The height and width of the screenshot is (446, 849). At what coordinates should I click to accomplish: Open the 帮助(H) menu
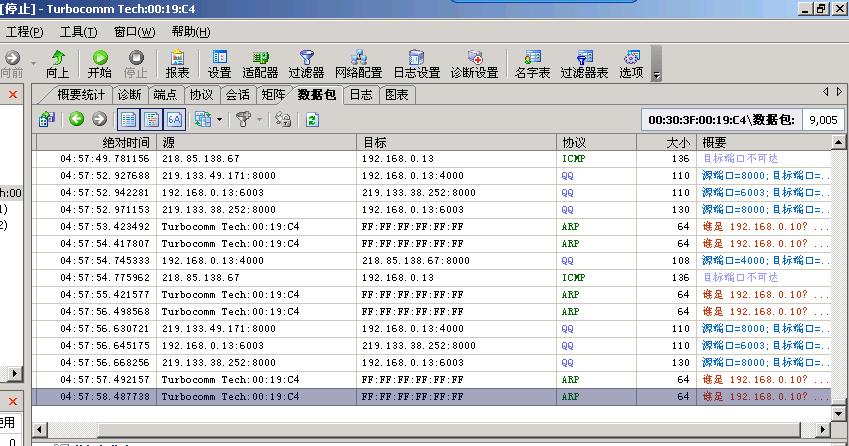click(x=191, y=32)
